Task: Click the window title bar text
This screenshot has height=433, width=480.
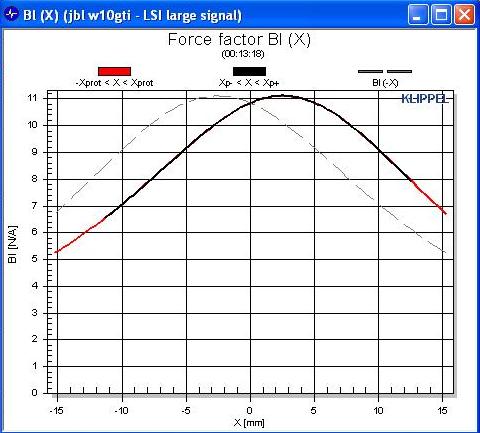Action: (x=132, y=15)
